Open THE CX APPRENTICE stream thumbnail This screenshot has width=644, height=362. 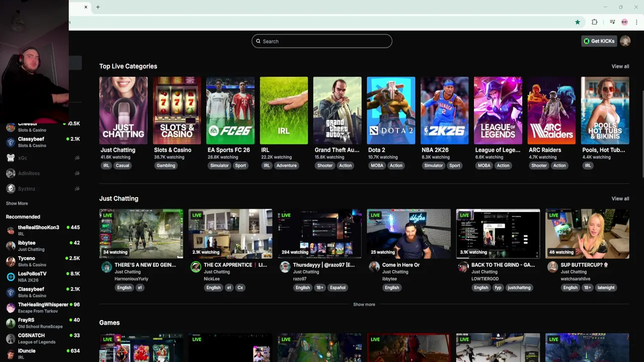coord(230,234)
